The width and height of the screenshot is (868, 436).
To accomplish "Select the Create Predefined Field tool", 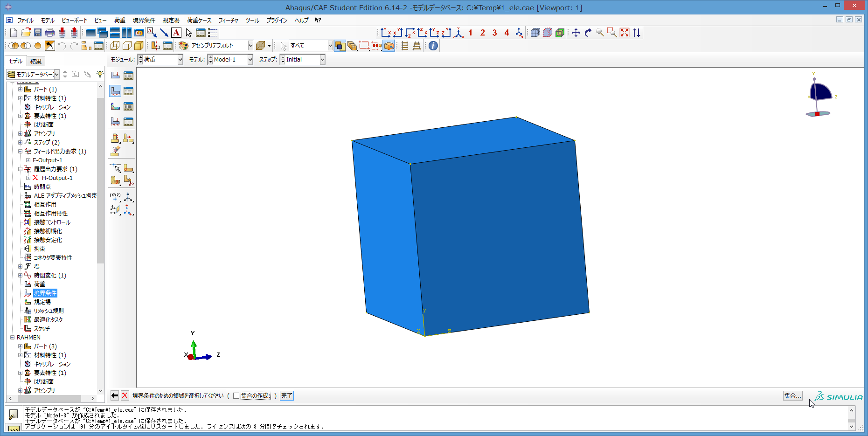I will pos(115,106).
